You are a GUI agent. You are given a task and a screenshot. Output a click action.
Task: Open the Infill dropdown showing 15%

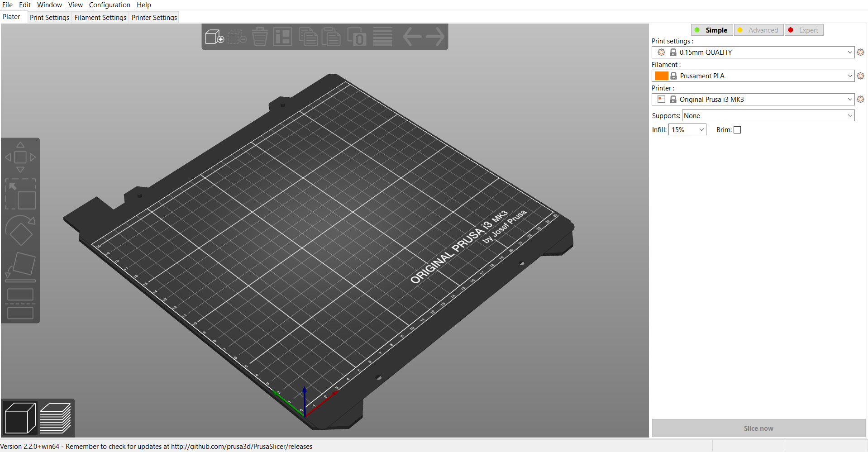[687, 130]
